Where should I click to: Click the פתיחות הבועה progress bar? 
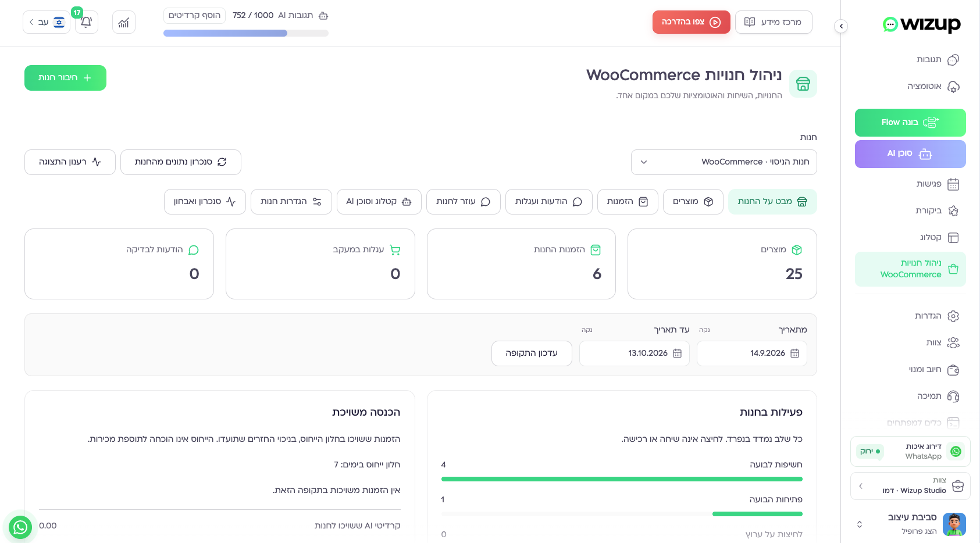click(622, 514)
